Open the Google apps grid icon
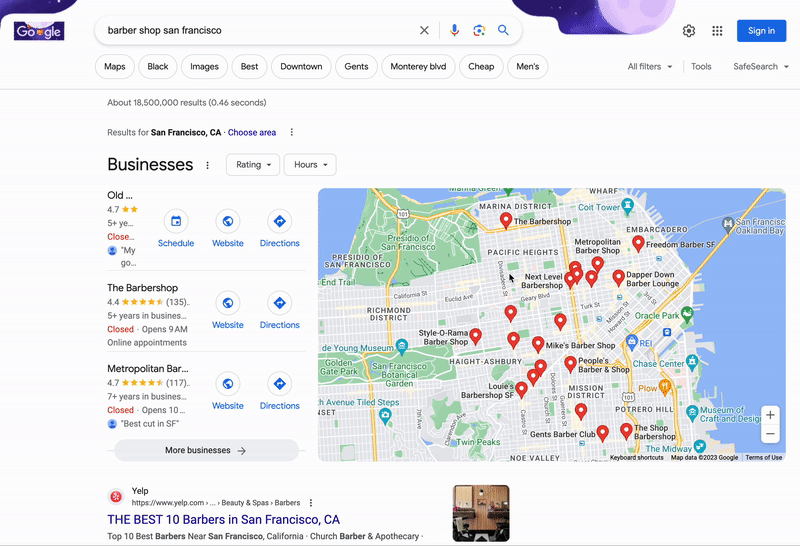The width and height of the screenshot is (800, 546). coord(717,31)
